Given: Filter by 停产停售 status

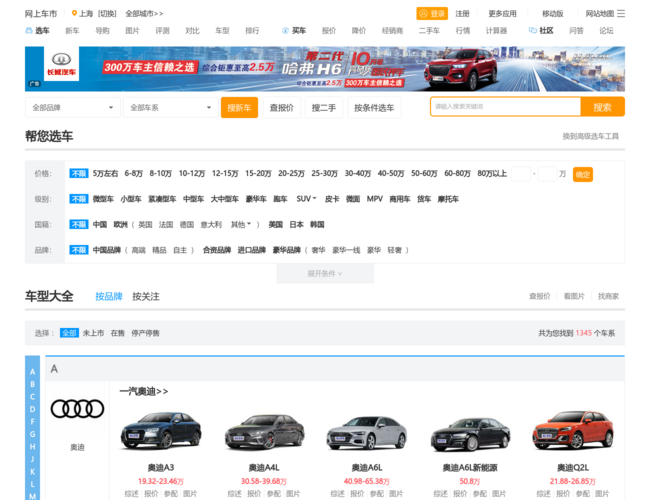Looking at the screenshot, I should (146, 333).
